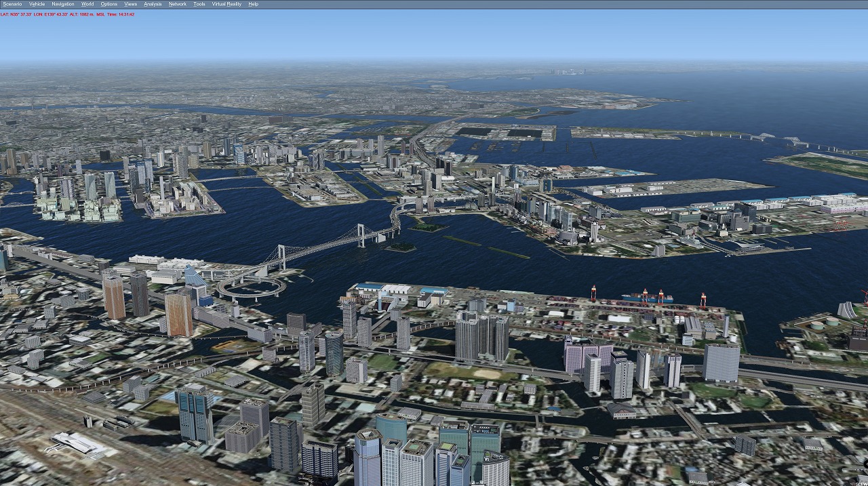This screenshot has height=486, width=868.
Task: Open the Vehicle menu
Action: click(37, 4)
